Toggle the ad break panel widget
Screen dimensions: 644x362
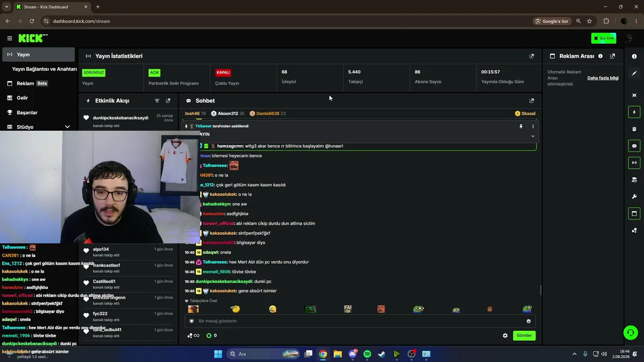pos(634,214)
